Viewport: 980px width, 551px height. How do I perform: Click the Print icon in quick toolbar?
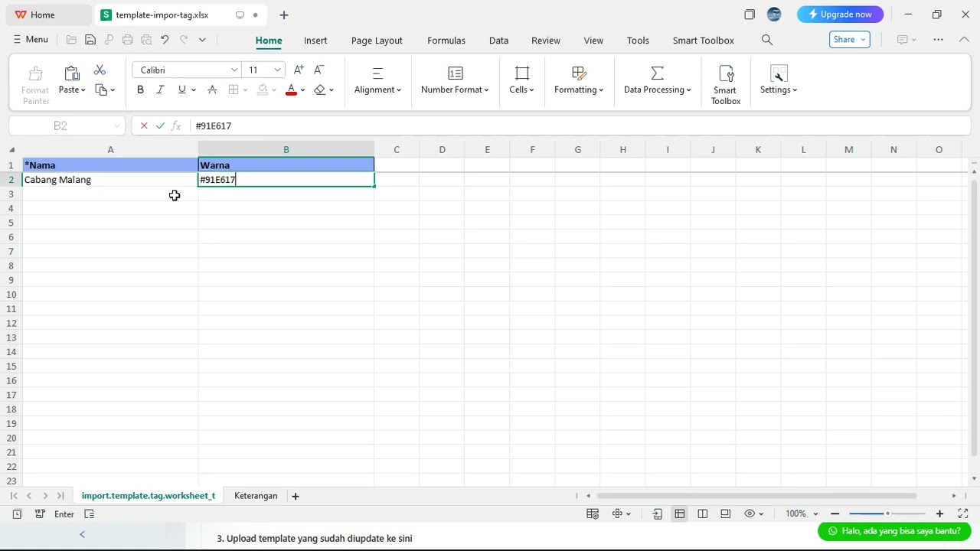tap(127, 40)
